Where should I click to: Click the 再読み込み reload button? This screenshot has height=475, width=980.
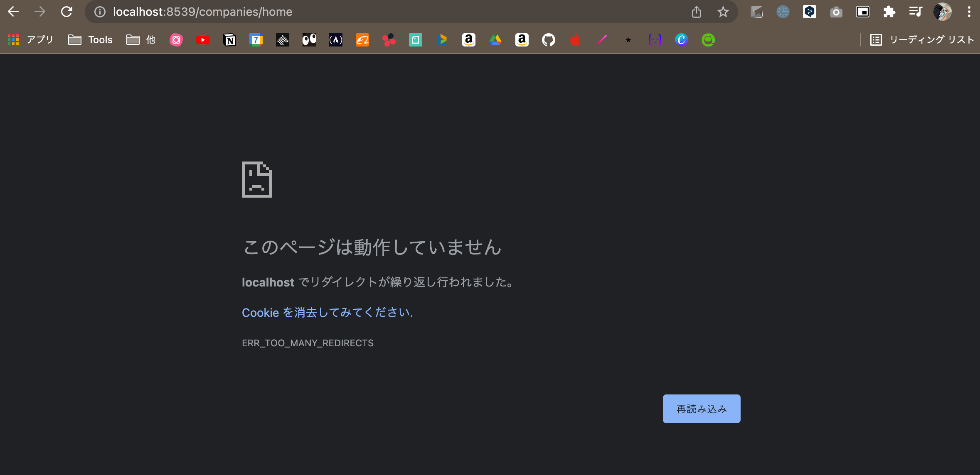701,409
